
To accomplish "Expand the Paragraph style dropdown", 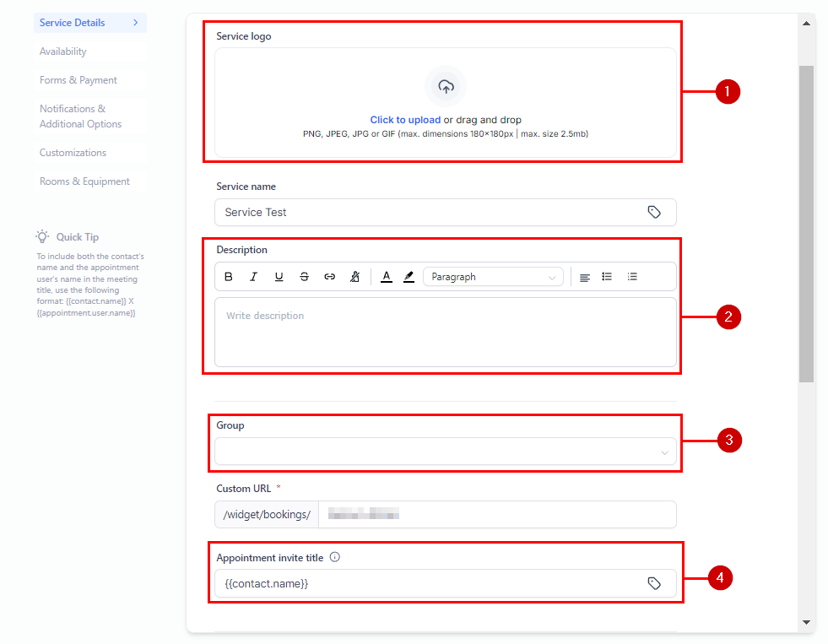I will coord(493,277).
